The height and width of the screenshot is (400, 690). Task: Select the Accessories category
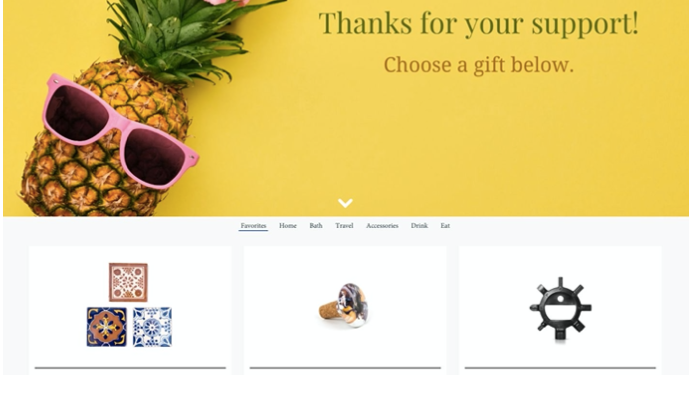point(382,225)
